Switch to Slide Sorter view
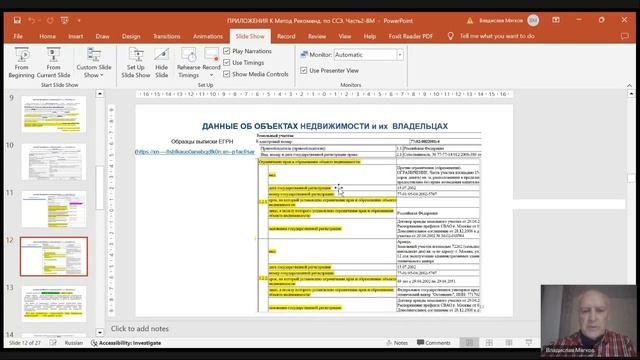 489,343
